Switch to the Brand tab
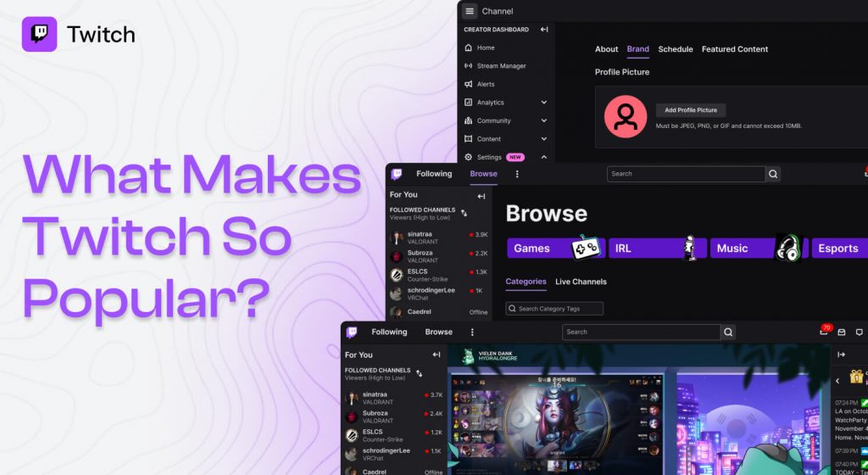 coord(637,49)
